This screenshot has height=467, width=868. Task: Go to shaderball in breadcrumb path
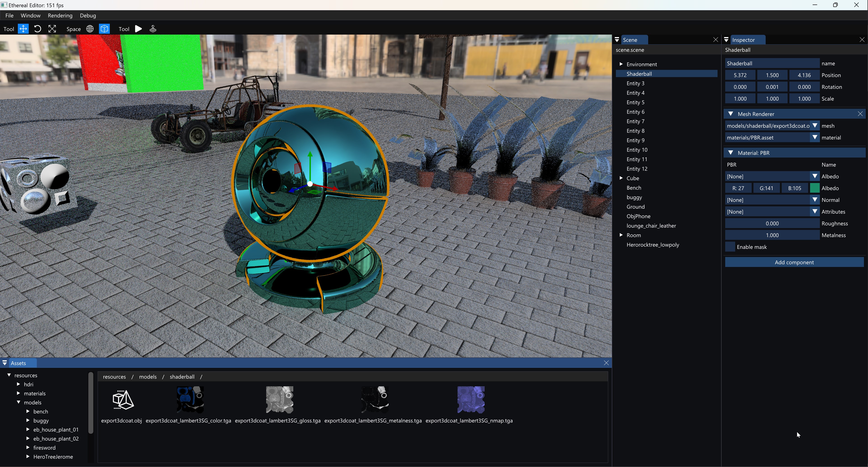[182, 377]
